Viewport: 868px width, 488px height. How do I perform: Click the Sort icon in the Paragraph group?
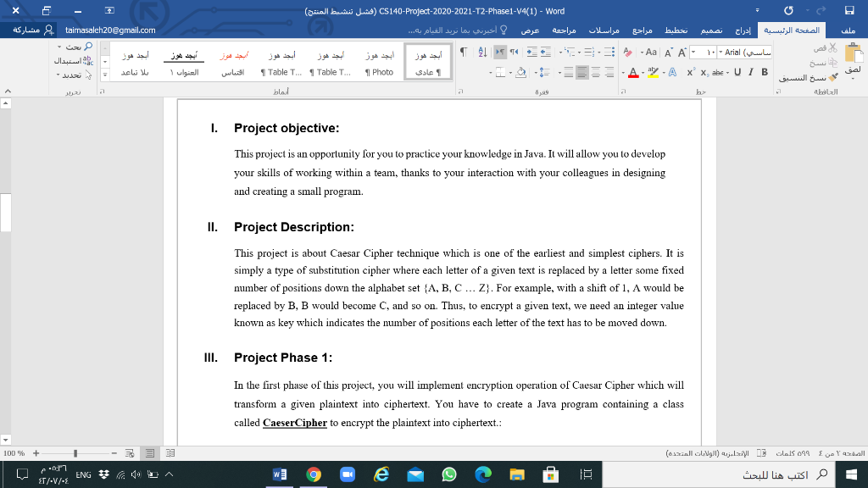coord(481,52)
